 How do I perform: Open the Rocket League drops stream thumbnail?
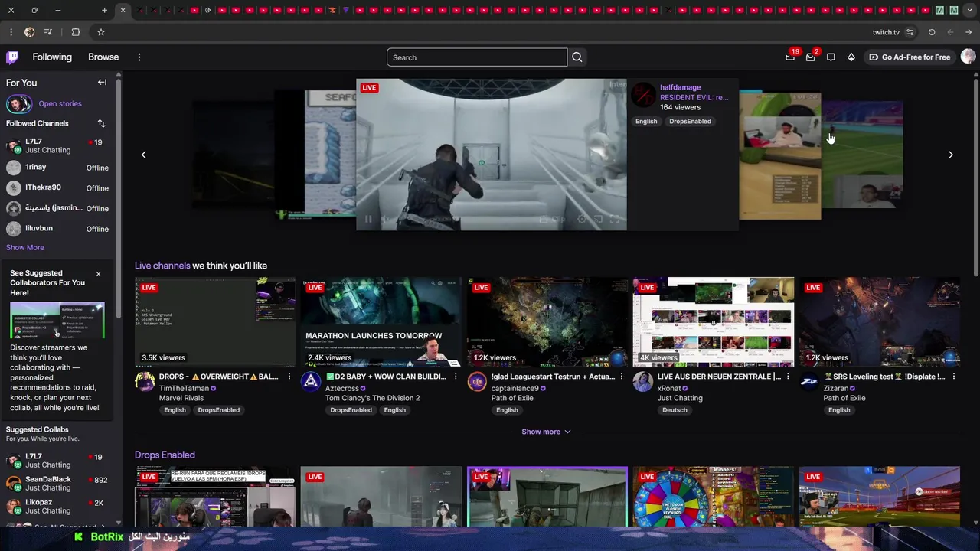[x=880, y=496]
